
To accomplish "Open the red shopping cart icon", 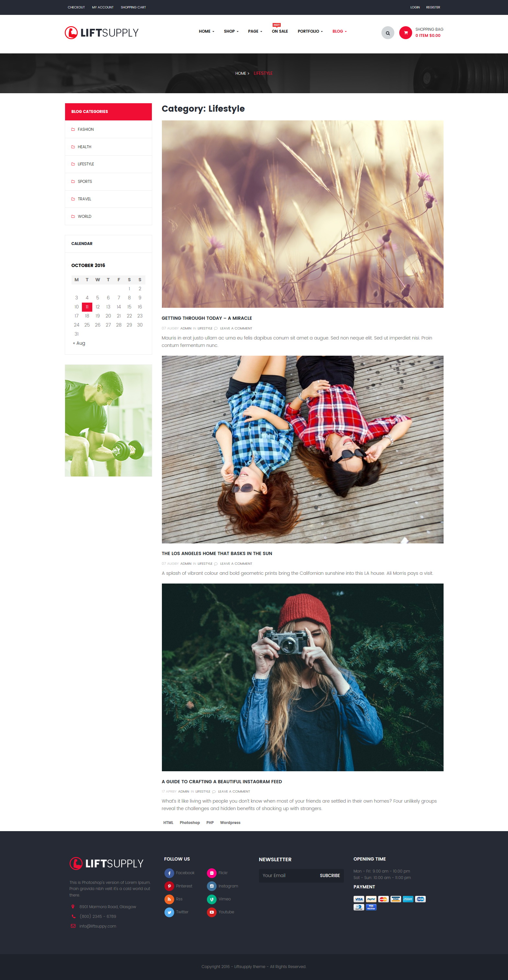I will 405,33.
